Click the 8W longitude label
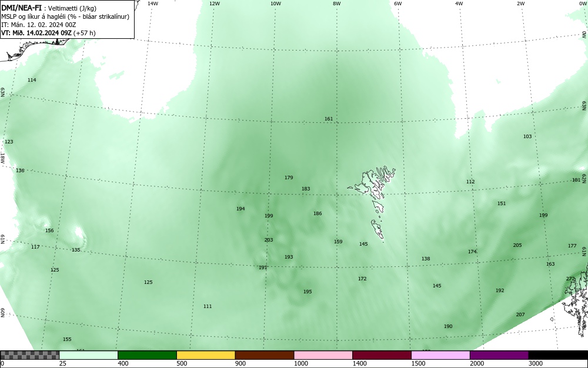 (337, 4)
